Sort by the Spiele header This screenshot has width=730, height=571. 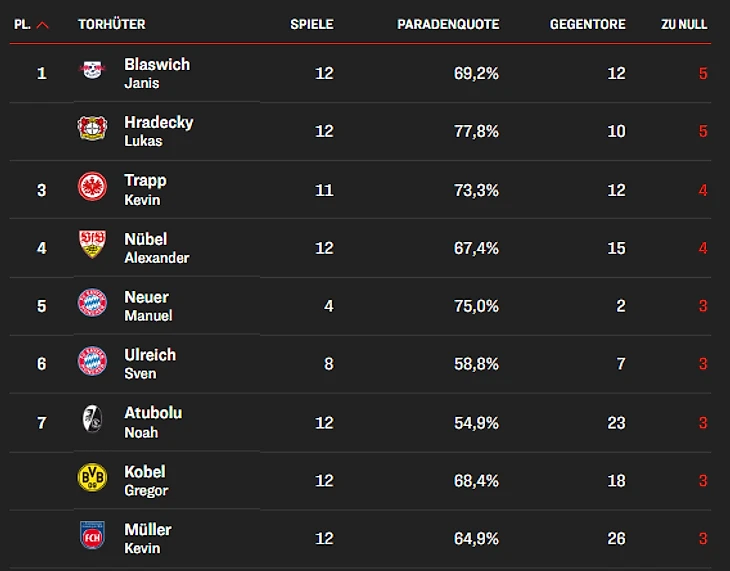pyautogui.click(x=311, y=24)
